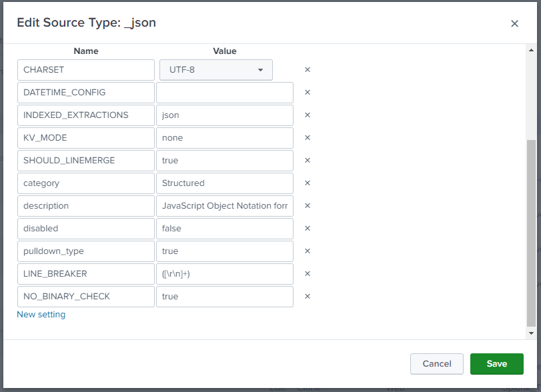Click the scrollbar down arrow
Screen dimensions: 541x392
point(532,333)
